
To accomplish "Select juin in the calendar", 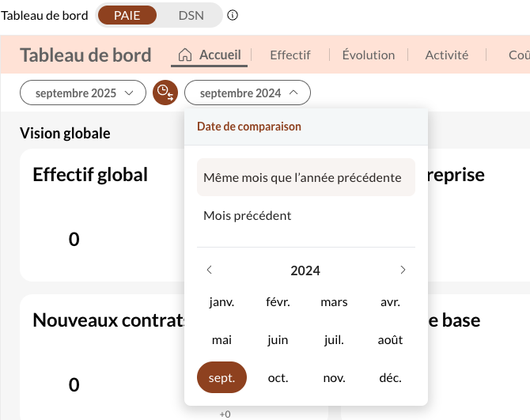I will 278,340.
